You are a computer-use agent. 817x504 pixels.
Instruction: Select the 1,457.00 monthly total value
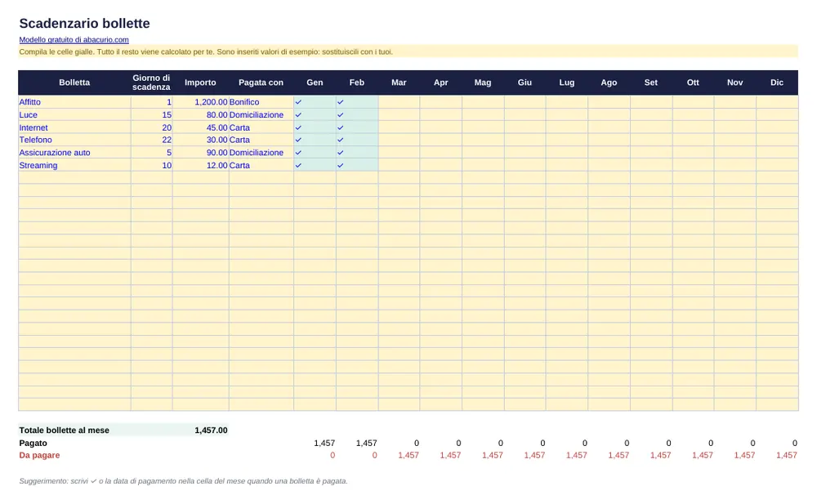(211, 430)
